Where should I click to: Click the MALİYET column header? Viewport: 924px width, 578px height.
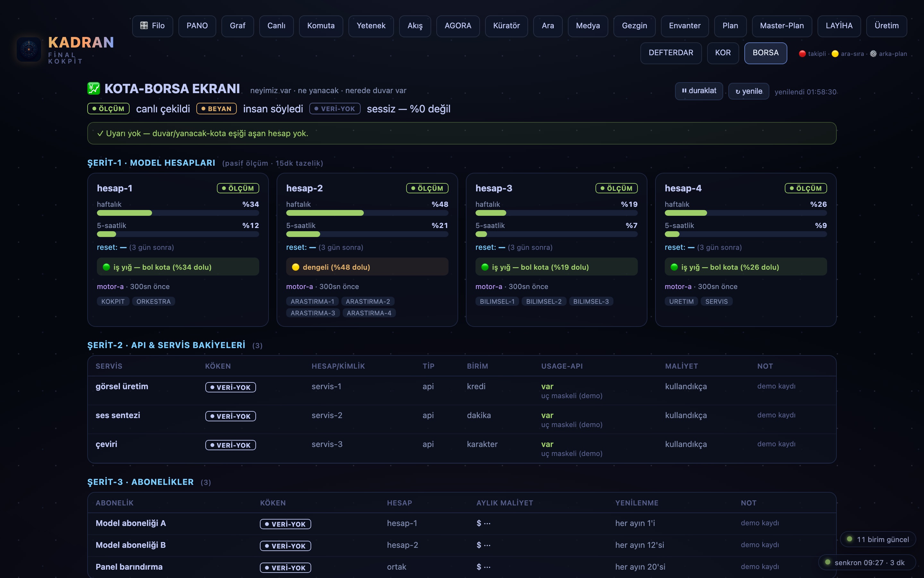[x=681, y=366]
